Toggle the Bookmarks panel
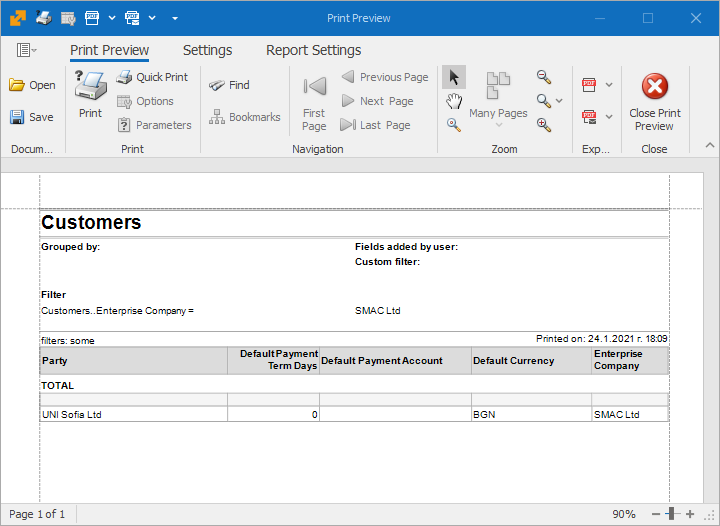The image size is (720, 526). (244, 117)
